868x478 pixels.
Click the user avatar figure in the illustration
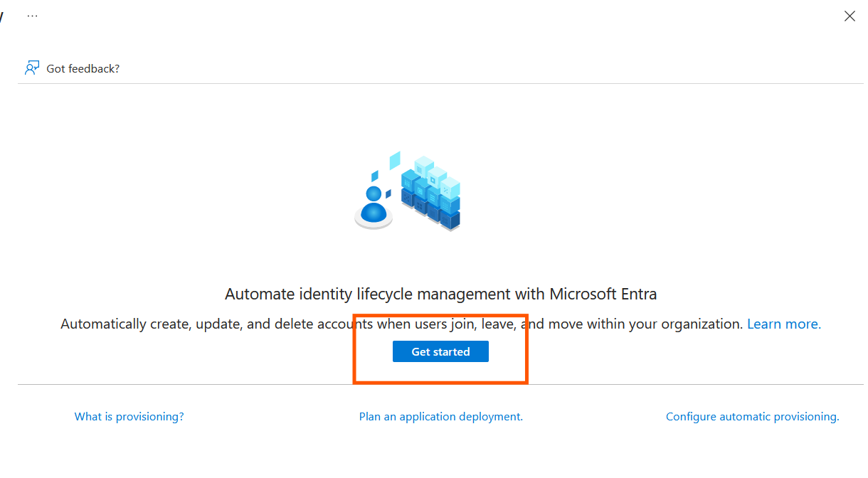pyautogui.click(x=373, y=204)
